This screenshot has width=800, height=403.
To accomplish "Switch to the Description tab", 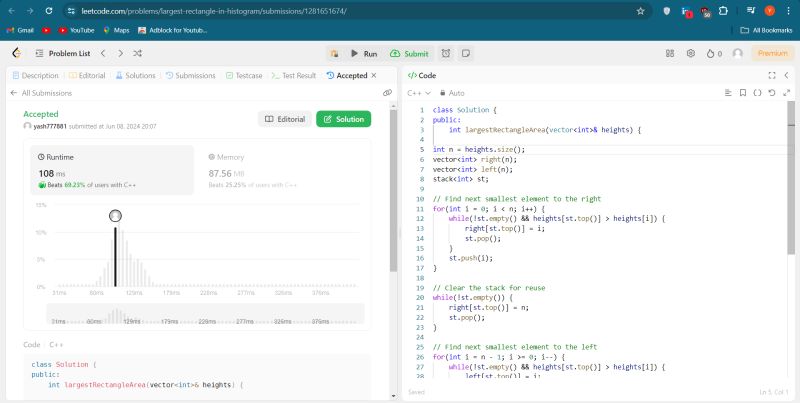I will tap(35, 75).
